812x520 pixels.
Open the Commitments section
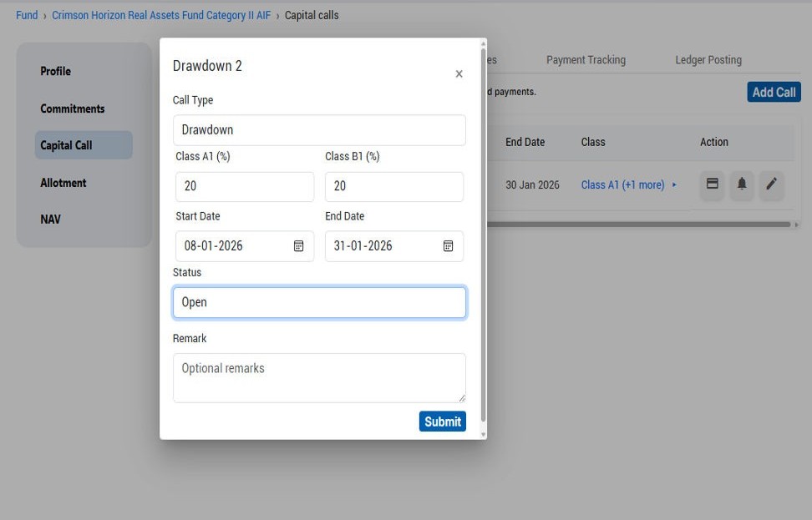point(71,109)
